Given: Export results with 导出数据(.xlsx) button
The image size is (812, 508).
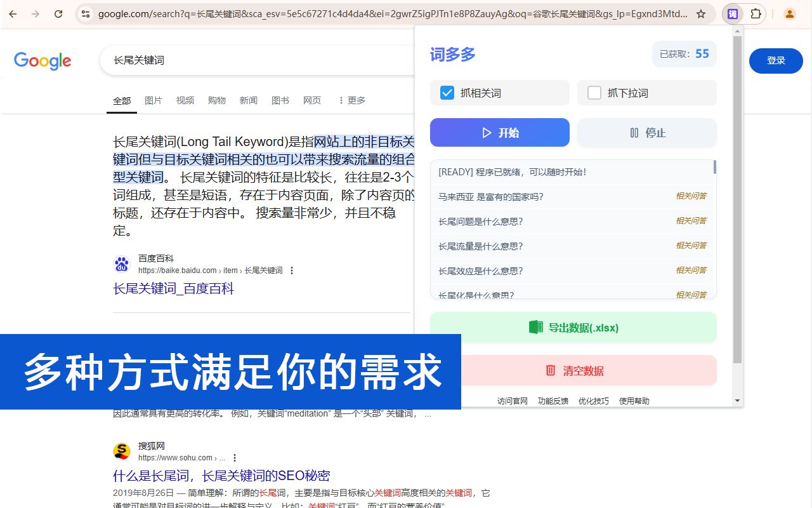Looking at the screenshot, I should 573,328.
